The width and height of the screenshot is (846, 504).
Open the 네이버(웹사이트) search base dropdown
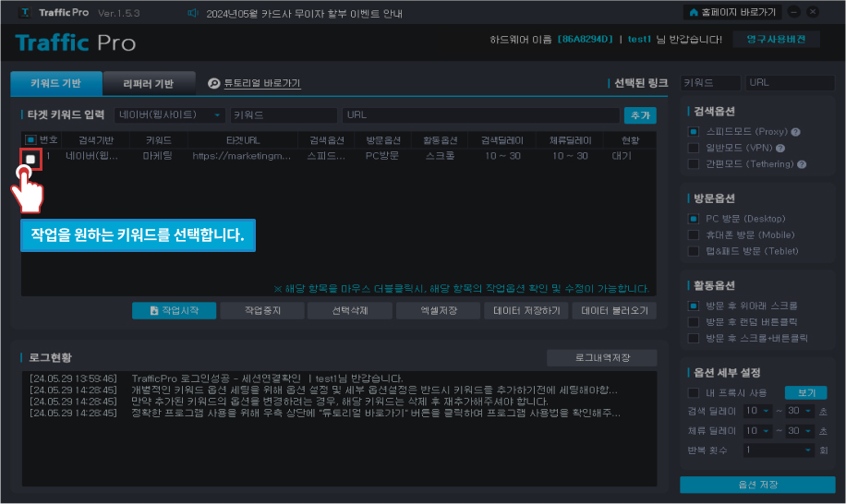click(x=170, y=115)
